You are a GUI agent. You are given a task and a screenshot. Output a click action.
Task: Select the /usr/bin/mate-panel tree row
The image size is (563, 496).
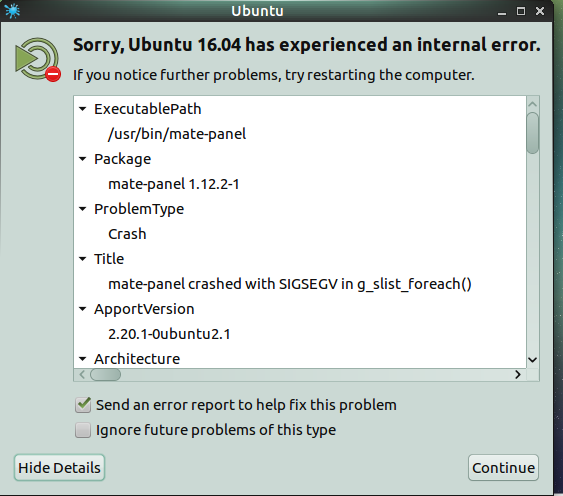(x=300, y=134)
